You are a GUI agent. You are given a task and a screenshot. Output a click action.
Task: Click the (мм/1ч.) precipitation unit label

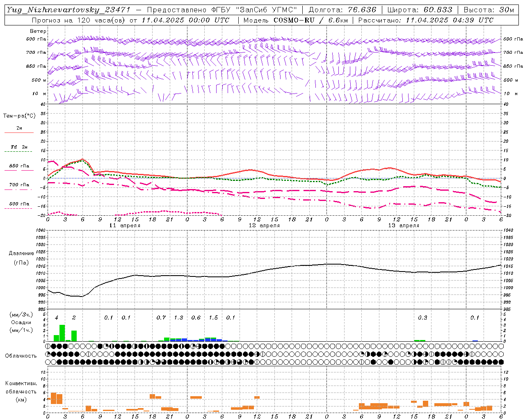21,330
